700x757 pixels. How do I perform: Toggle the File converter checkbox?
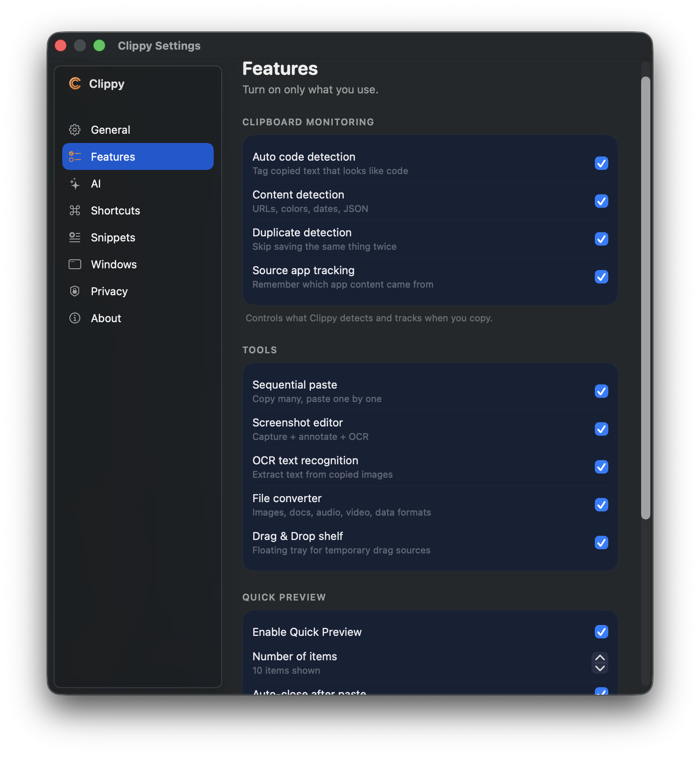[602, 505]
